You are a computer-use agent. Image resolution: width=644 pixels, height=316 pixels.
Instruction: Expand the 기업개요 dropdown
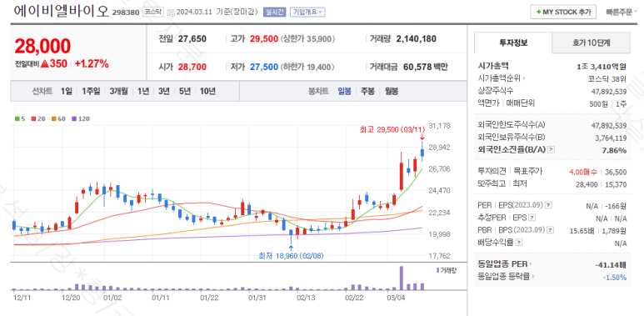(x=307, y=12)
